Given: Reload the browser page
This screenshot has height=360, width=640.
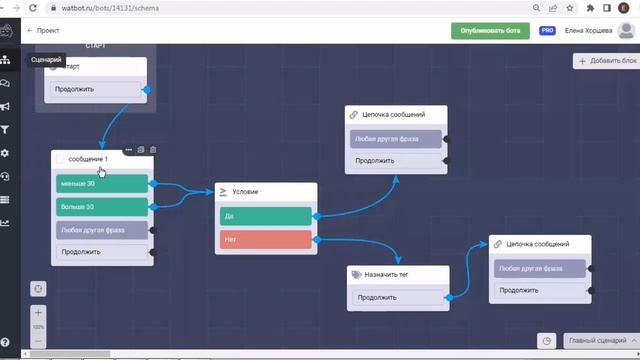Looking at the screenshot, I should (33, 8).
